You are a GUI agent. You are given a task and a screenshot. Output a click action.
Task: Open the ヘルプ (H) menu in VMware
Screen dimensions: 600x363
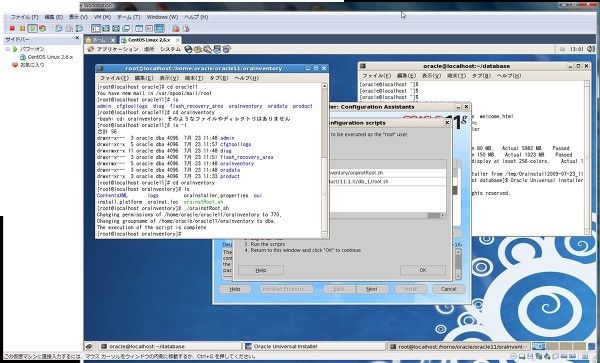[196, 17]
